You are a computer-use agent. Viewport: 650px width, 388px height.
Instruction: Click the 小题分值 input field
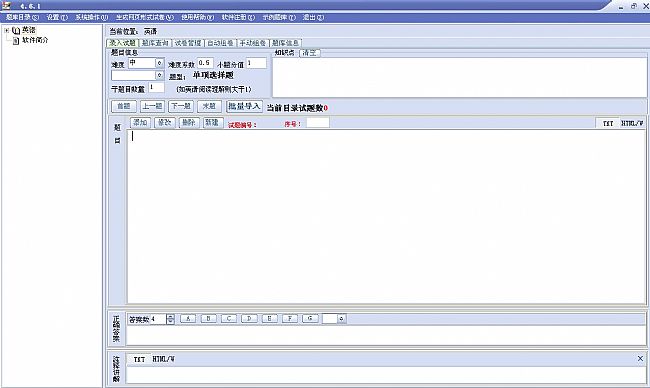click(256, 63)
